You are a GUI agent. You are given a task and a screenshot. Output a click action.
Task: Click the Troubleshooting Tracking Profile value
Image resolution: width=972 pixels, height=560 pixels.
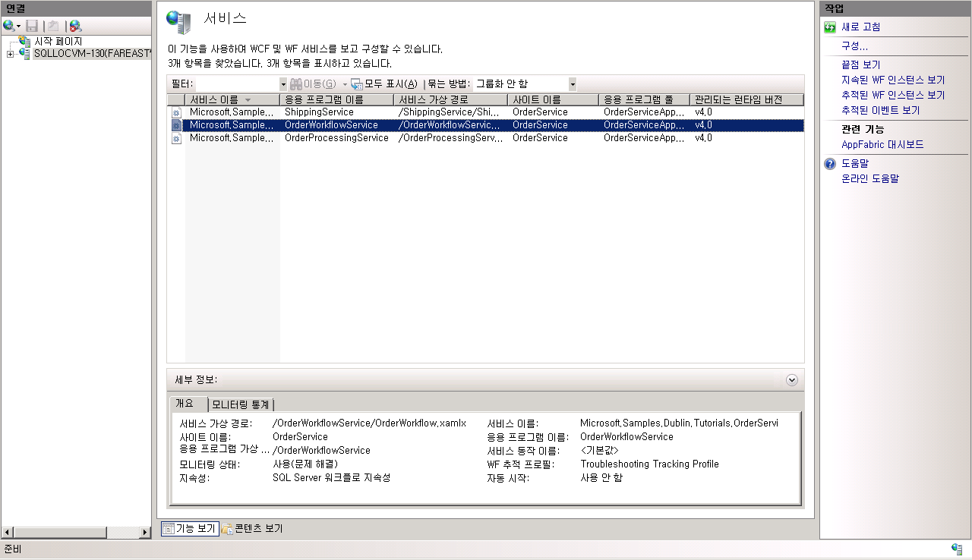click(x=649, y=464)
